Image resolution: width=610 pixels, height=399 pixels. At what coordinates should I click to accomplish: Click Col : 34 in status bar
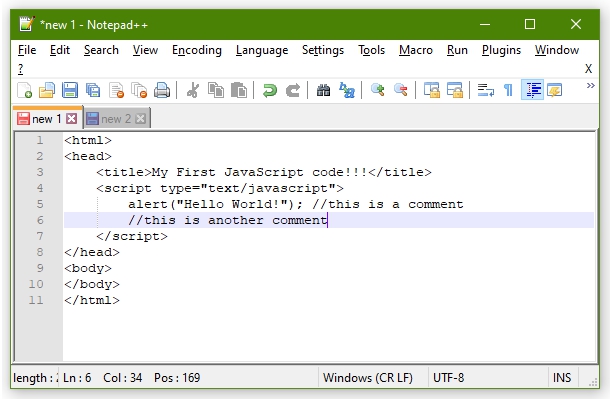123,378
